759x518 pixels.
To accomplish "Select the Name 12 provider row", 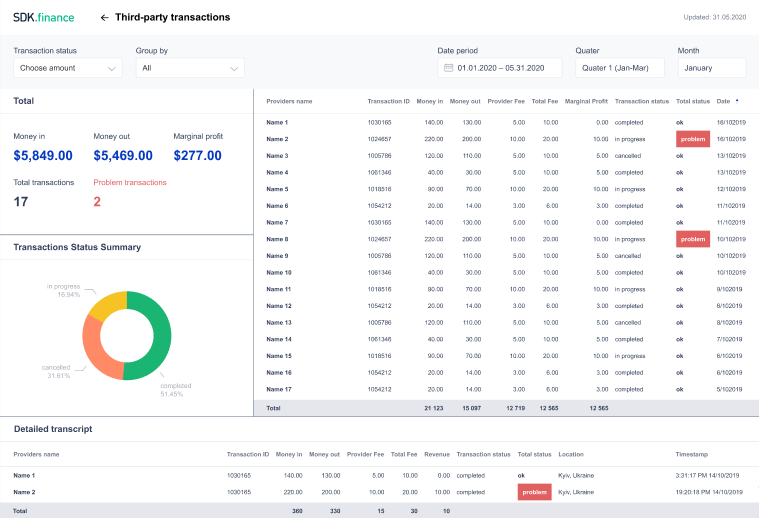I will click(506, 306).
